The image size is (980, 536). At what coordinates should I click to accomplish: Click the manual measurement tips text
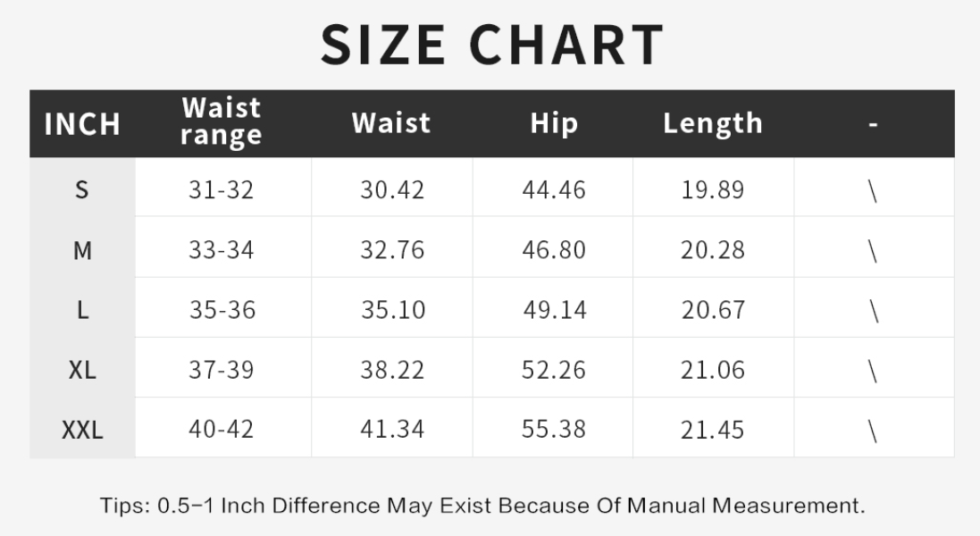click(482, 506)
